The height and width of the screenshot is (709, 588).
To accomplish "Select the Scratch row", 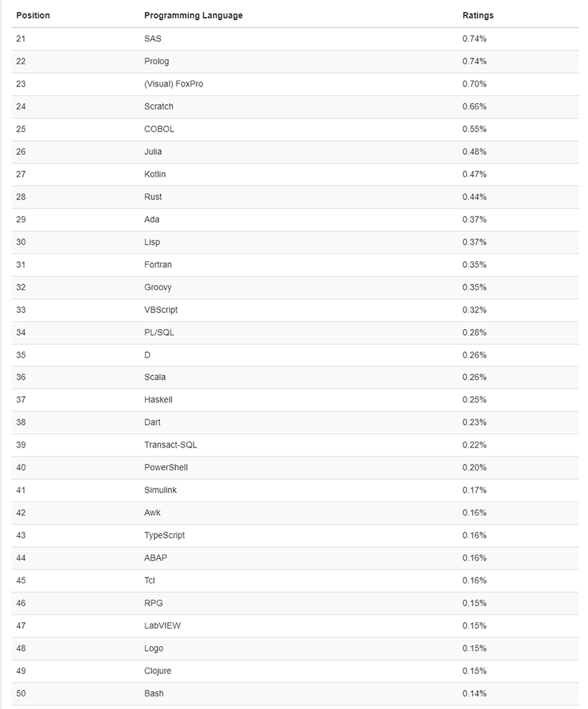I will pos(295,106).
